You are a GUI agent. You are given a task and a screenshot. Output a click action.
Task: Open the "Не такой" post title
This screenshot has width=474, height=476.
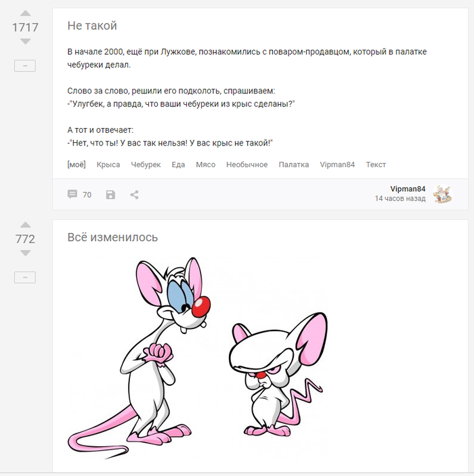92,26
